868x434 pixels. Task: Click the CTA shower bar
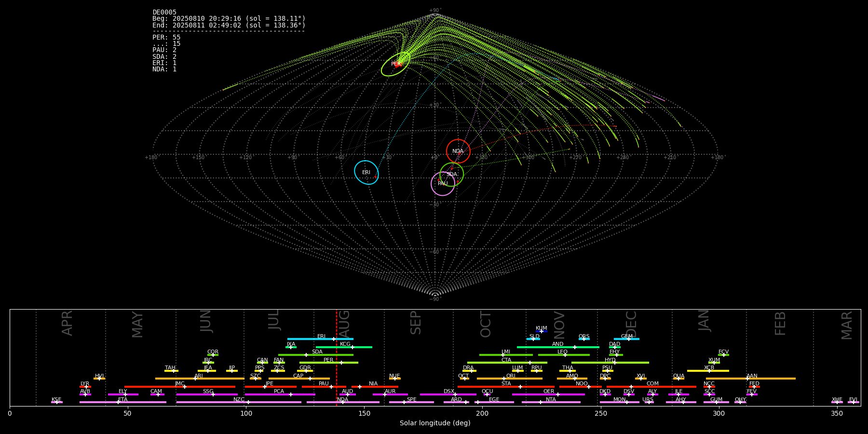(x=507, y=363)
